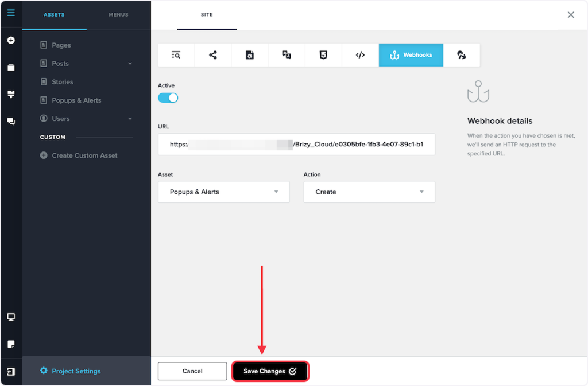Toggle the hamburger menu icon
This screenshot has width=588, height=386.
coord(11,13)
